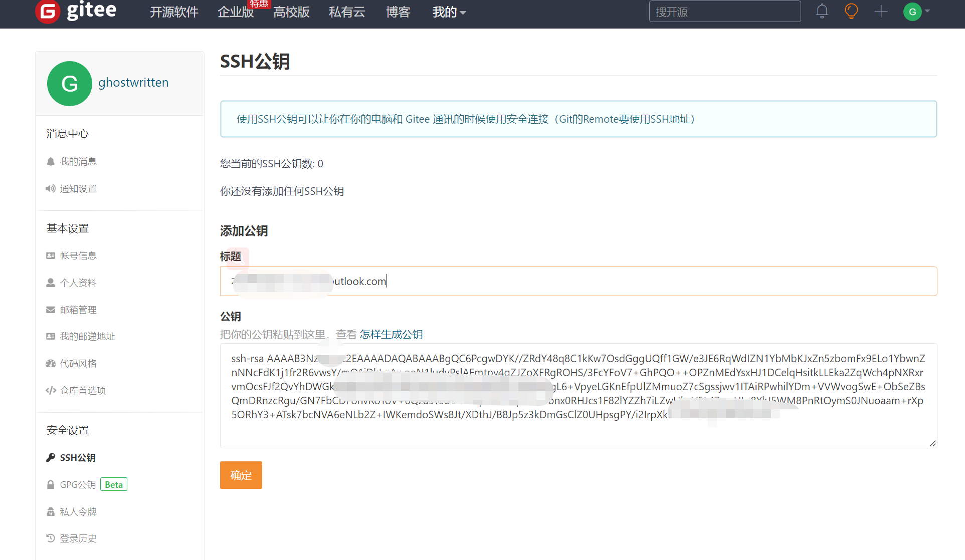Click the plus icon in the header
Image resolution: width=965 pixels, height=560 pixels.
point(881,11)
